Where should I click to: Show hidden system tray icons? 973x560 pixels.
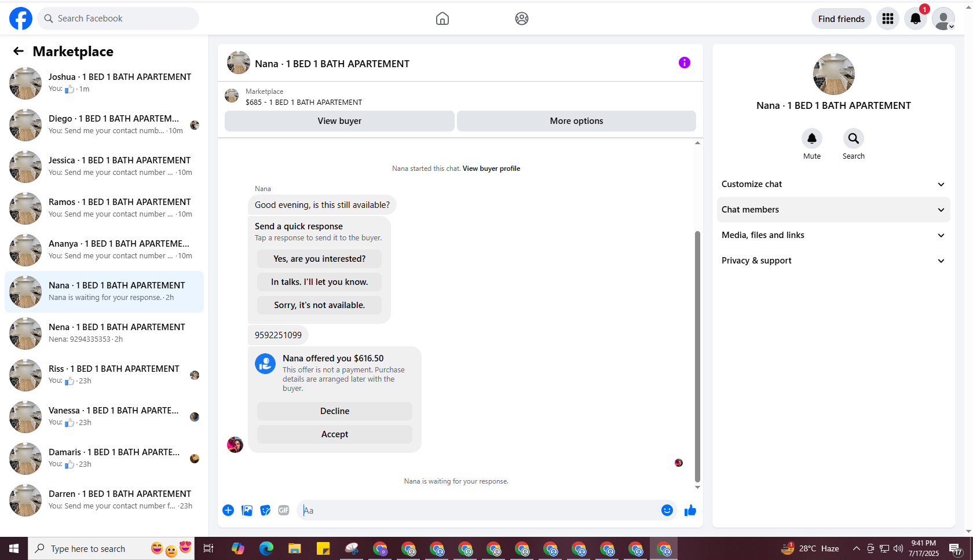tap(856, 548)
